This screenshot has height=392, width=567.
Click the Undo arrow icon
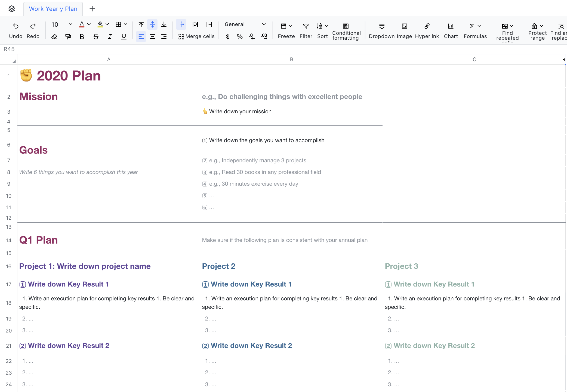tap(16, 26)
